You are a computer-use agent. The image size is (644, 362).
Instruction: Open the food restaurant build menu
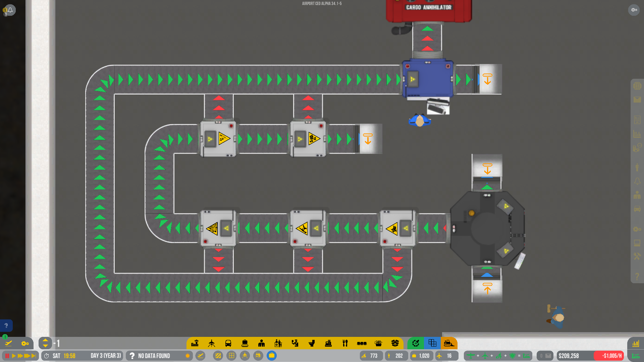tap(345, 343)
